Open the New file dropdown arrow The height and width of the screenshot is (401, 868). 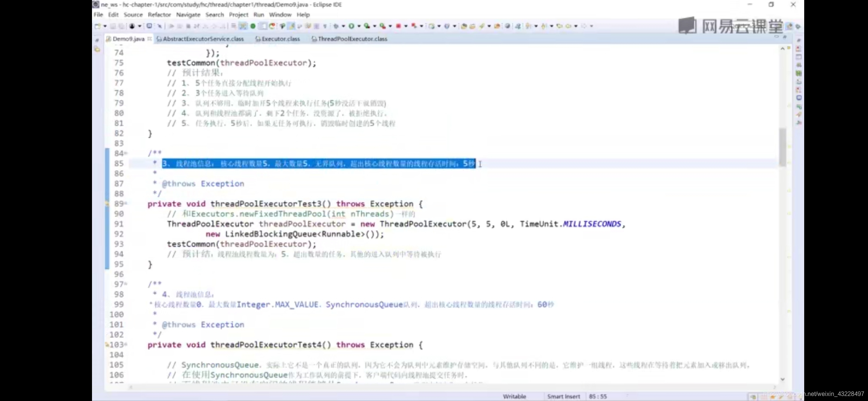coord(105,26)
